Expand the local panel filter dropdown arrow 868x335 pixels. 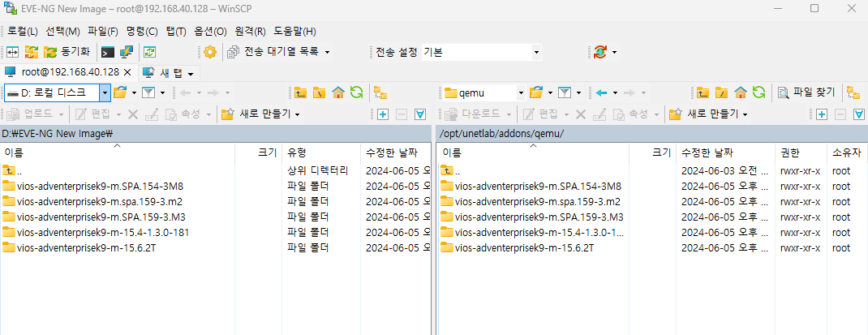tap(163, 92)
